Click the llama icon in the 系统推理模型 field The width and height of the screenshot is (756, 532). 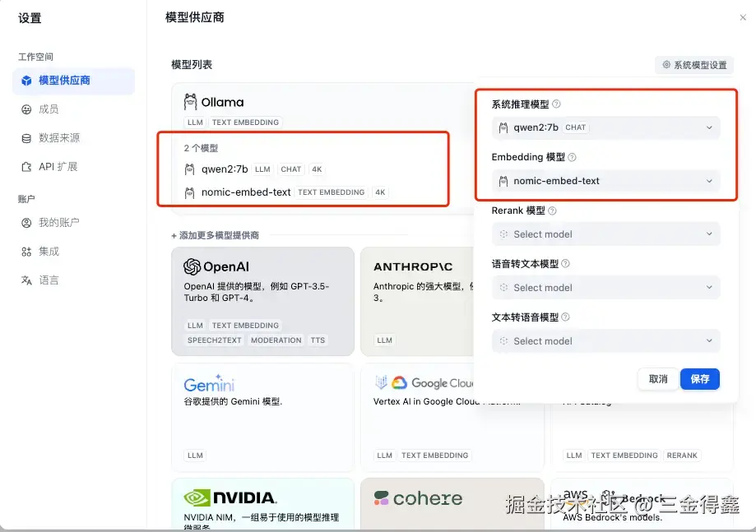coord(503,127)
